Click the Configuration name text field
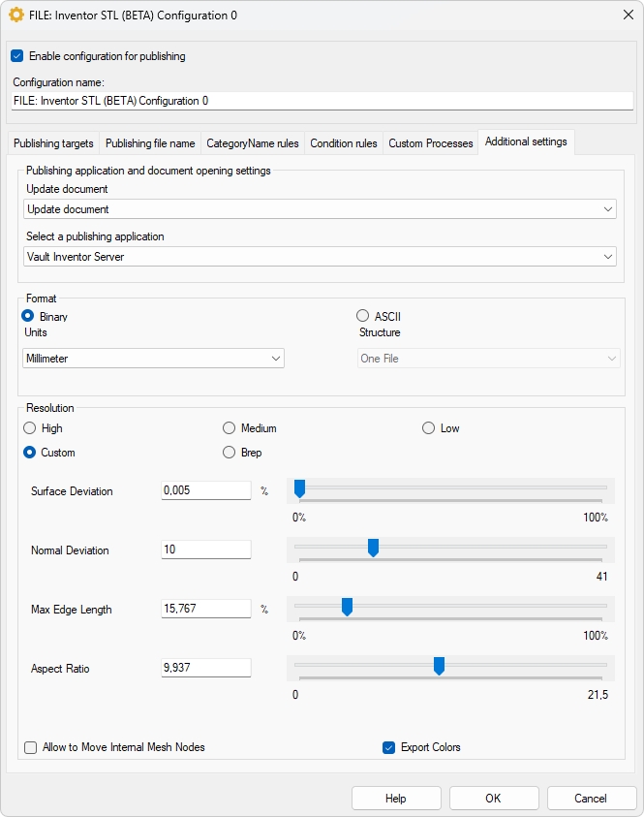This screenshot has width=644, height=817. tap(322, 101)
